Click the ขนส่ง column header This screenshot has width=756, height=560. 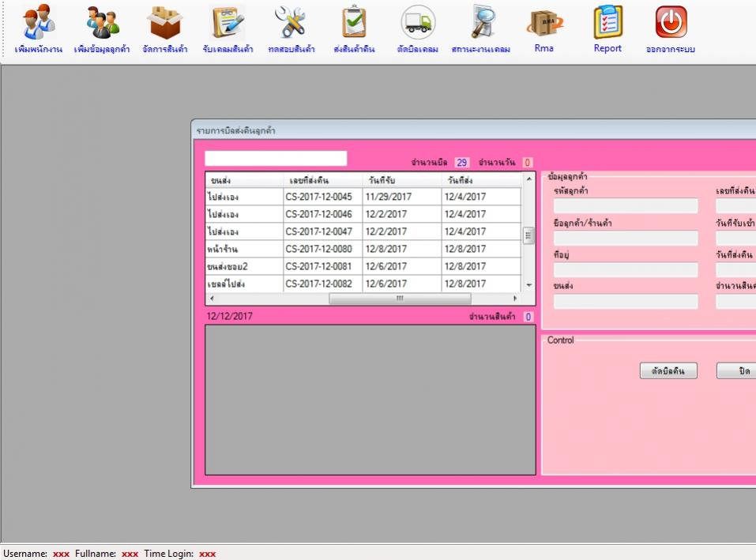(x=244, y=180)
